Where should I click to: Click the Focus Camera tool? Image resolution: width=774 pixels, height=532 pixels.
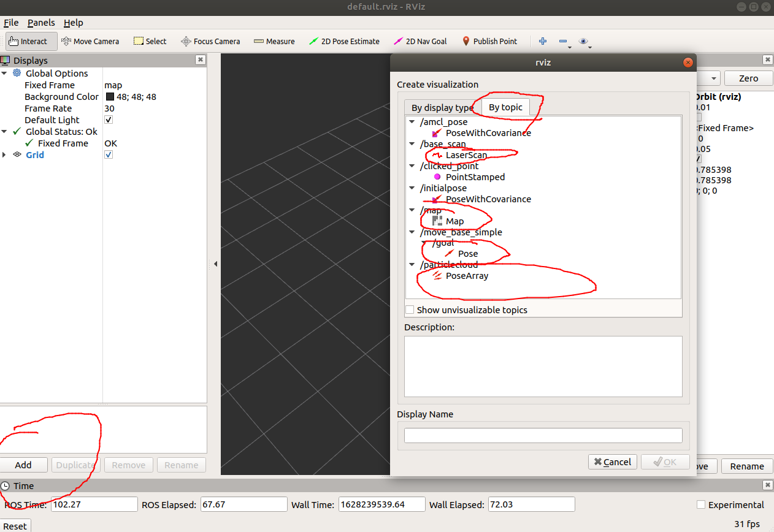click(210, 41)
